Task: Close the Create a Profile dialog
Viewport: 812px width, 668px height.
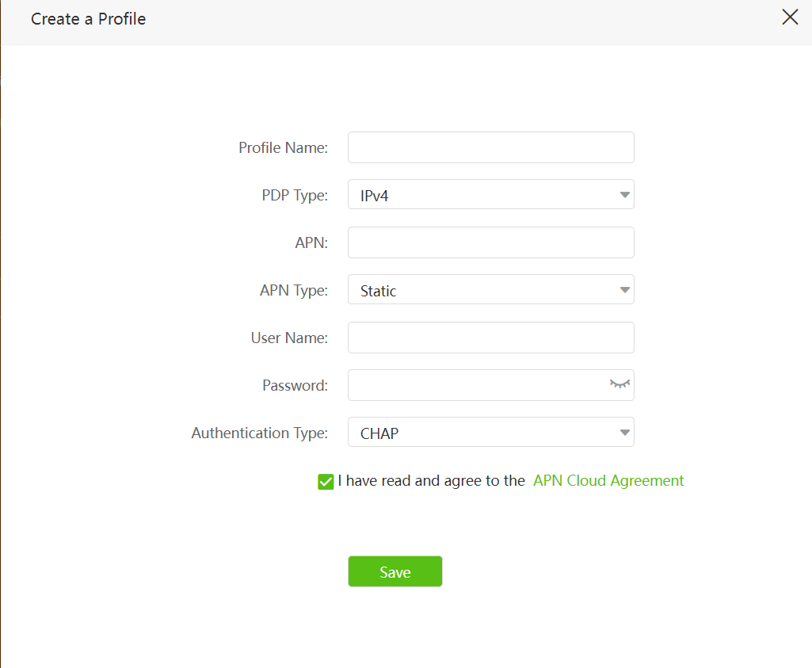Action: click(790, 17)
